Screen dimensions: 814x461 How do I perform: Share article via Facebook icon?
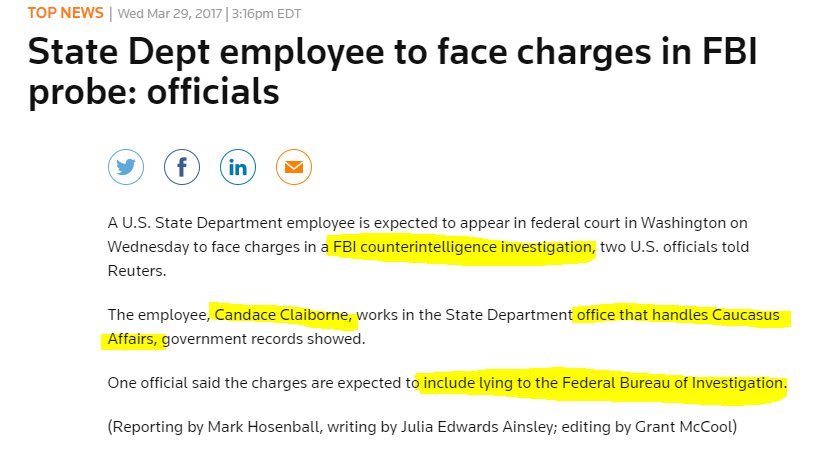click(182, 167)
